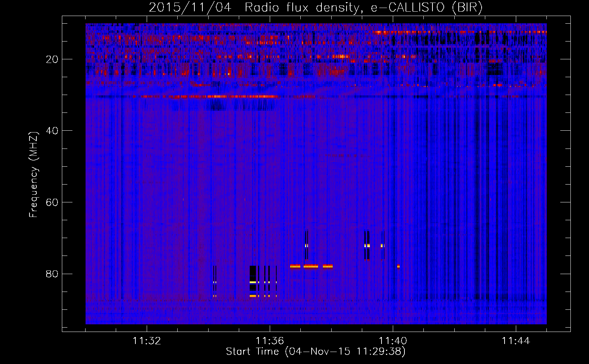Click the '20' frequency tick label
This screenshot has width=589, height=364.
tap(52, 59)
